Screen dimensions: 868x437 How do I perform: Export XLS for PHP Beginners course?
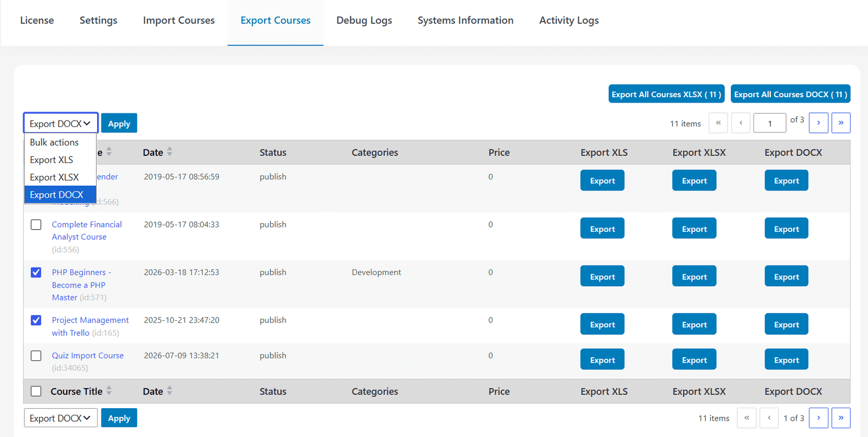pos(602,276)
